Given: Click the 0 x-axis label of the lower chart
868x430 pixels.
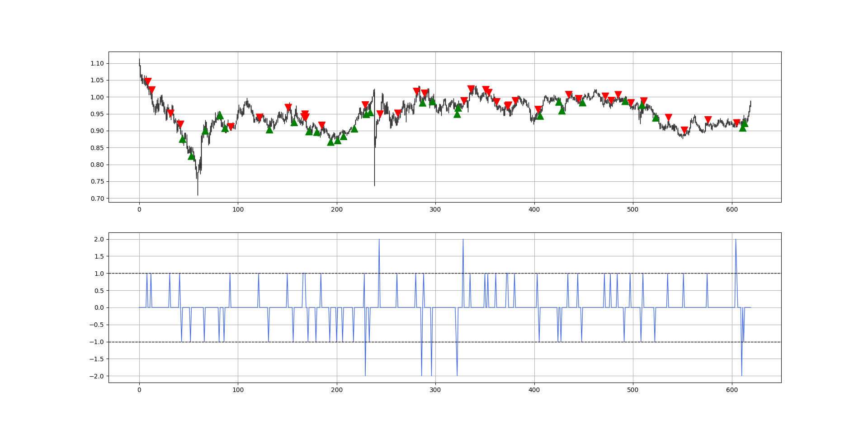Looking at the screenshot, I should click(139, 390).
